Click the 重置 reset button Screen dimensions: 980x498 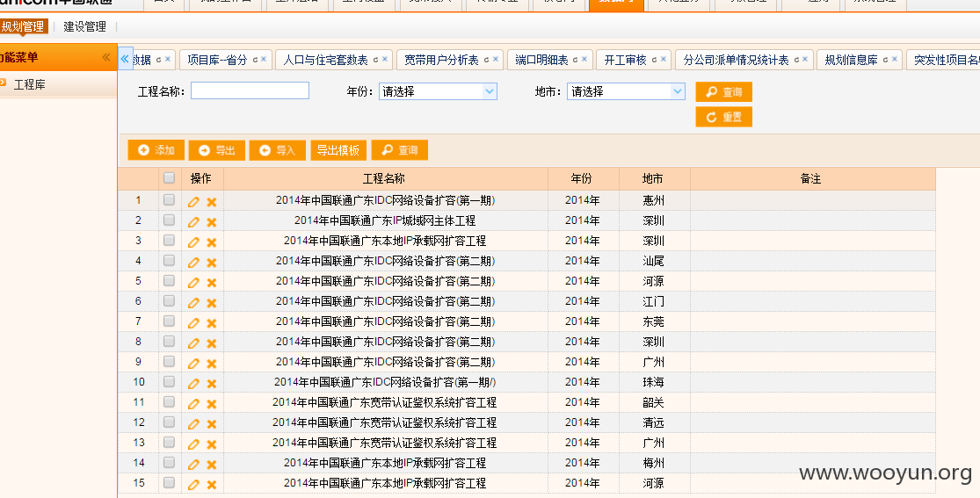pos(723,117)
